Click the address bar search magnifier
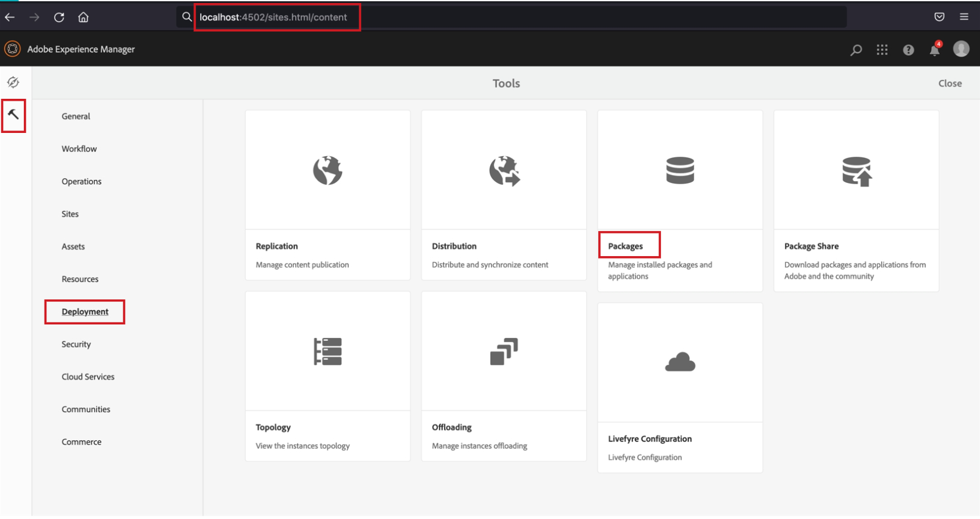This screenshot has width=980, height=519. (187, 17)
